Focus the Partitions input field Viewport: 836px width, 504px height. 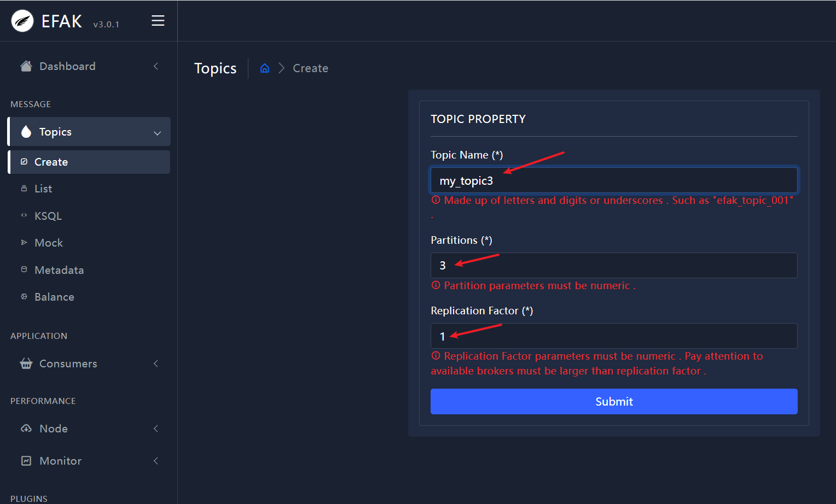click(x=614, y=265)
